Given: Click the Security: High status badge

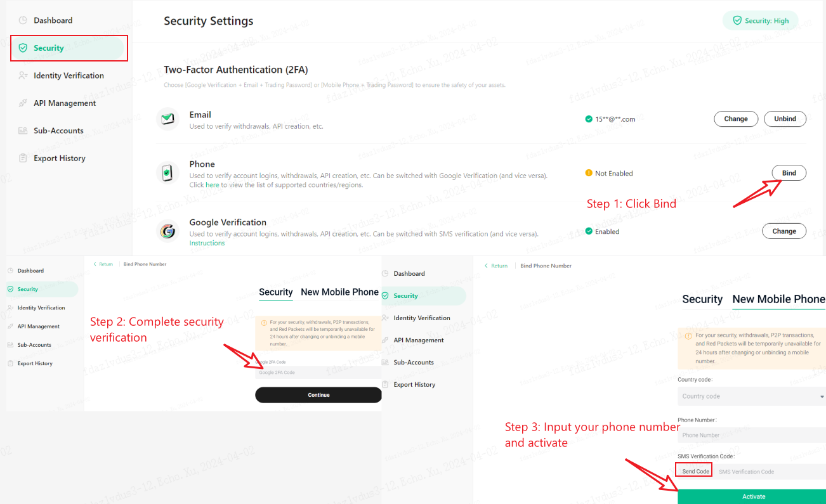Looking at the screenshot, I should (761, 20).
